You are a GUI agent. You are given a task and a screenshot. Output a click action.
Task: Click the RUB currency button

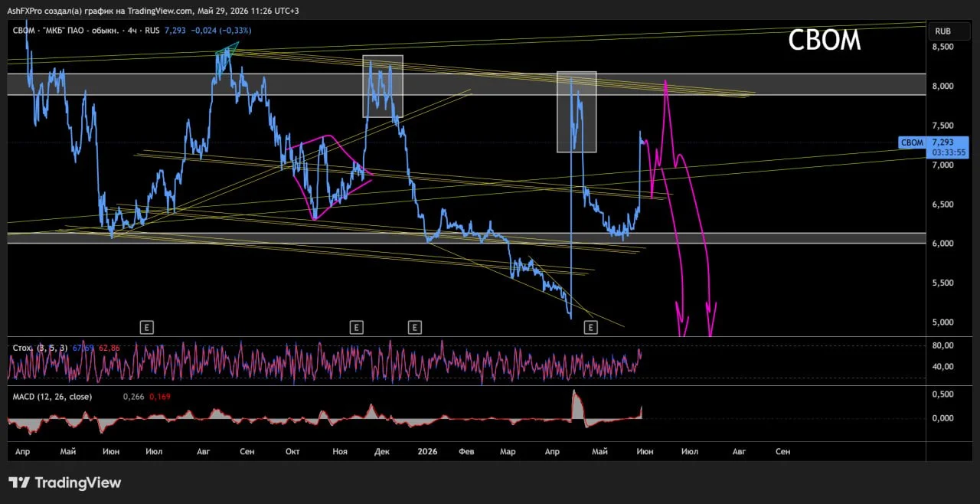click(x=942, y=31)
